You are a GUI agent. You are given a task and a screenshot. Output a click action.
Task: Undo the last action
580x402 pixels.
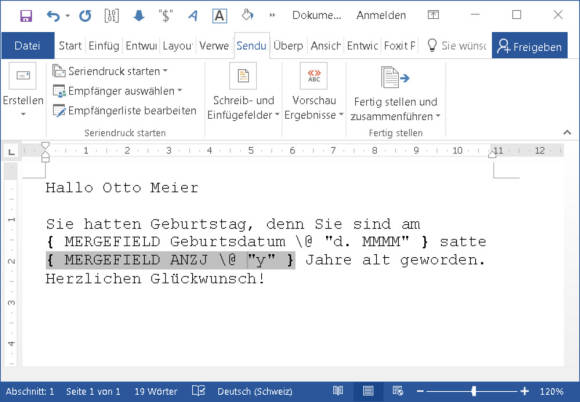[x=54, y=16]
